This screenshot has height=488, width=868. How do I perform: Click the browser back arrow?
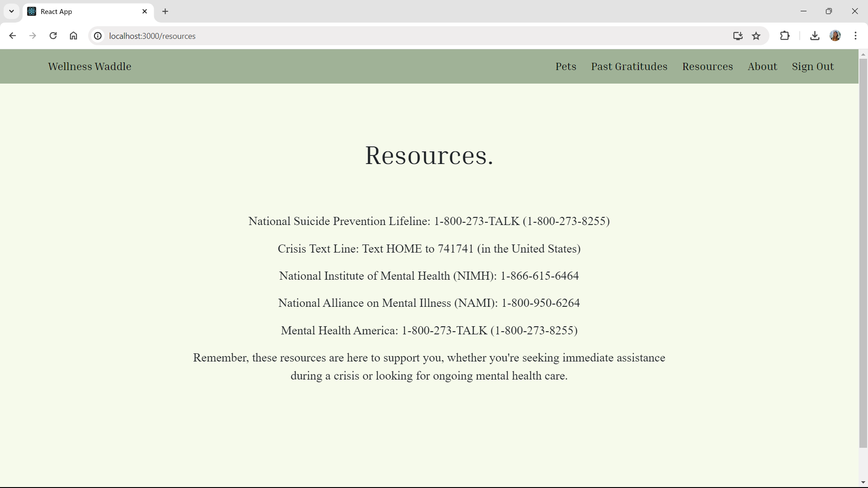pyautogui.click(x=13, y=36)
